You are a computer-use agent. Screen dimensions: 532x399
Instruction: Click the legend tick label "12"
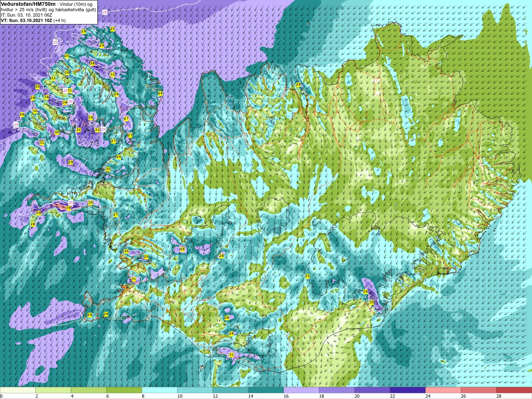click(215, 396)
